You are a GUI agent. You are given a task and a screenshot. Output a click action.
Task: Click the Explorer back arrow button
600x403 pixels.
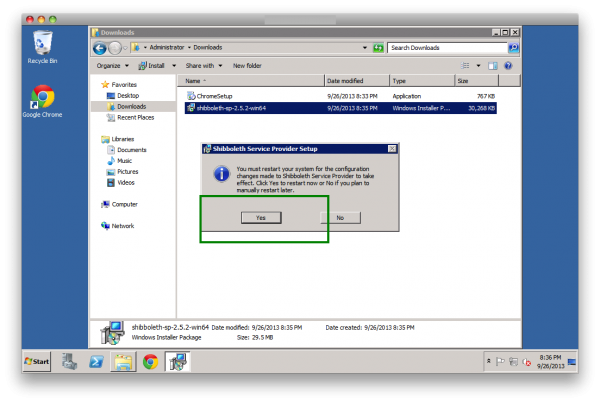(100, 47)
